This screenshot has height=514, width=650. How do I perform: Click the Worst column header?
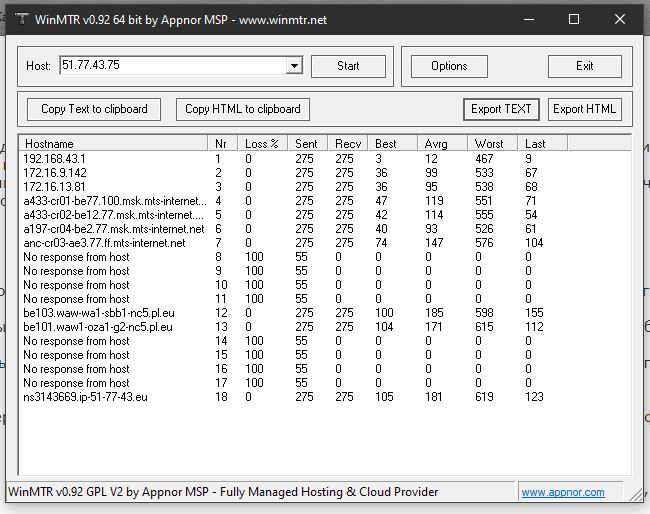pos(494,143)
